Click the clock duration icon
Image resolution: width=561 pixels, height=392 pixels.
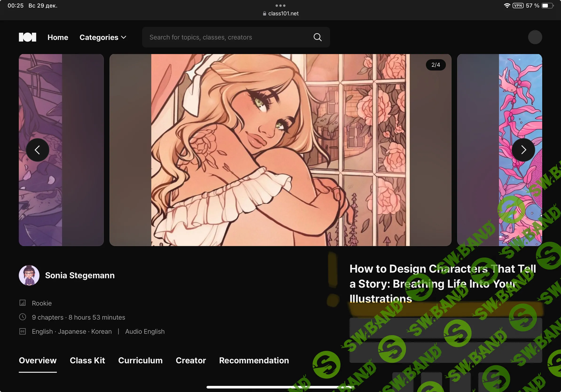pos(23,317)
